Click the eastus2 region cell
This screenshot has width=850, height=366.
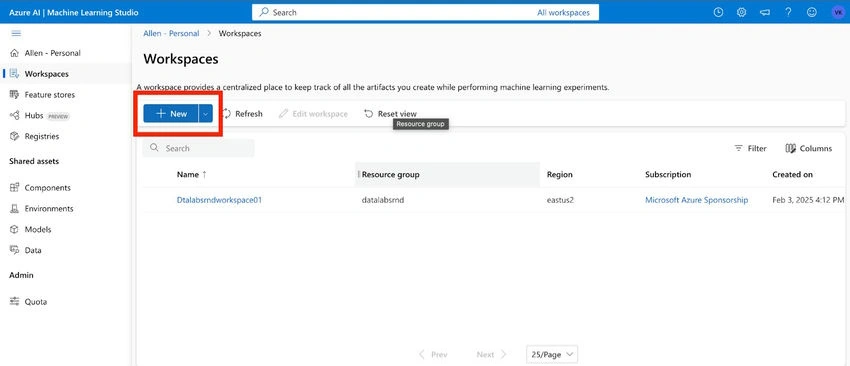point(560,200)
